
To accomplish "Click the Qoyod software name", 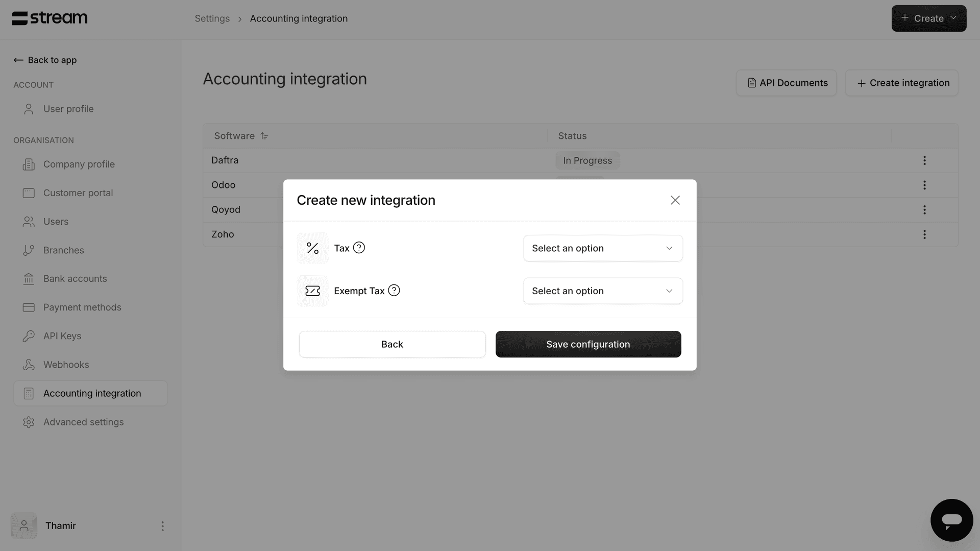I will click(x=226, y=210).
